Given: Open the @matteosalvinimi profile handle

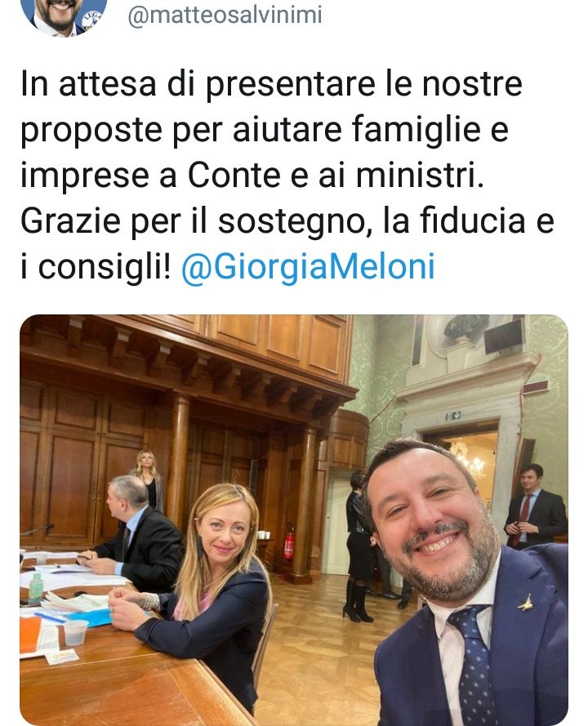Looking at the screenshot, I should 225,15.
